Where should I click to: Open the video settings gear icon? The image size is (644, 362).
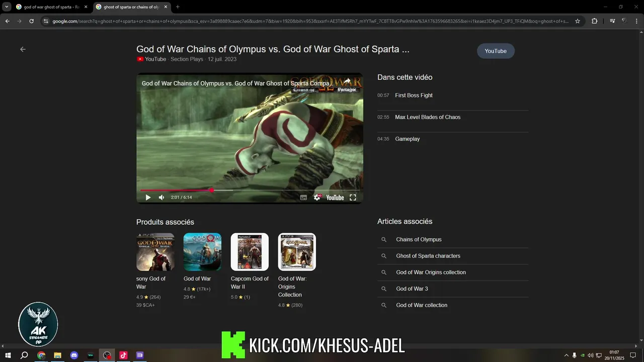(317, 198)
